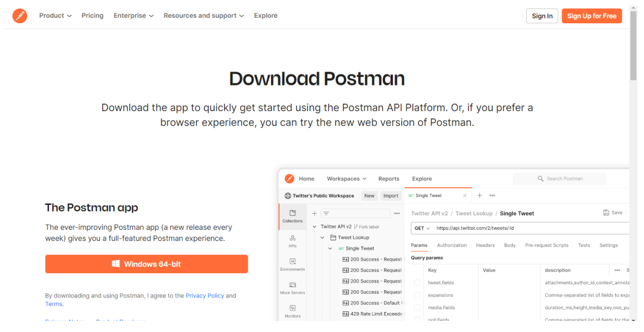Select the 200 Success - Default example
Image resolution: width=644 pixels, height=332 pixels.
373,303
